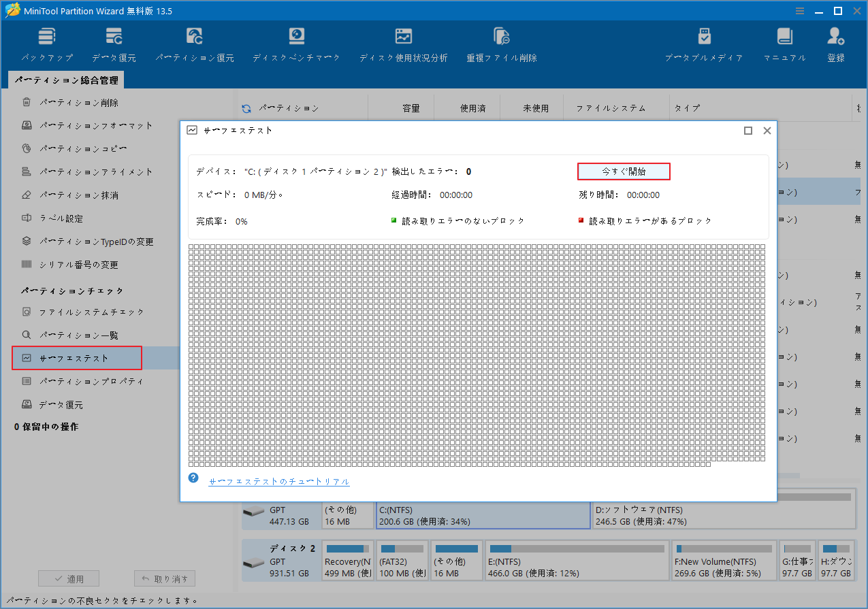Open the バックアップ (Backup) tool
Screen dimensions: 868x609
pos(46,43)
